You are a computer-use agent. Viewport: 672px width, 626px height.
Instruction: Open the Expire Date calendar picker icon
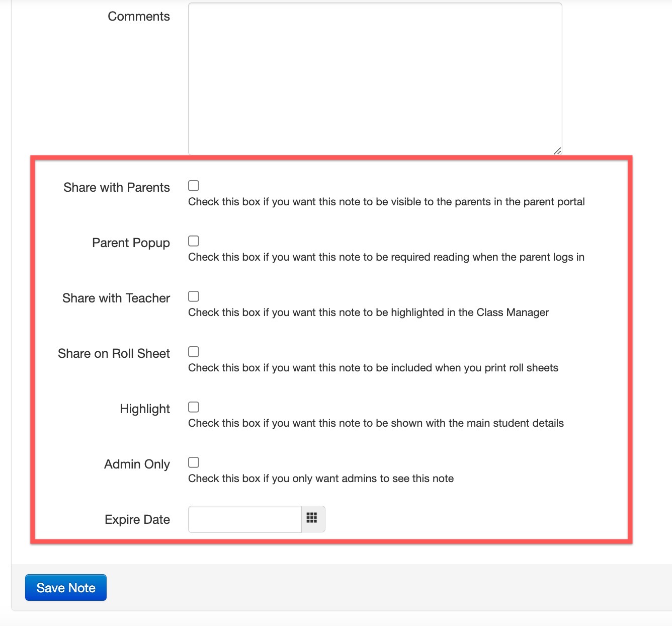tap(313, 519)
